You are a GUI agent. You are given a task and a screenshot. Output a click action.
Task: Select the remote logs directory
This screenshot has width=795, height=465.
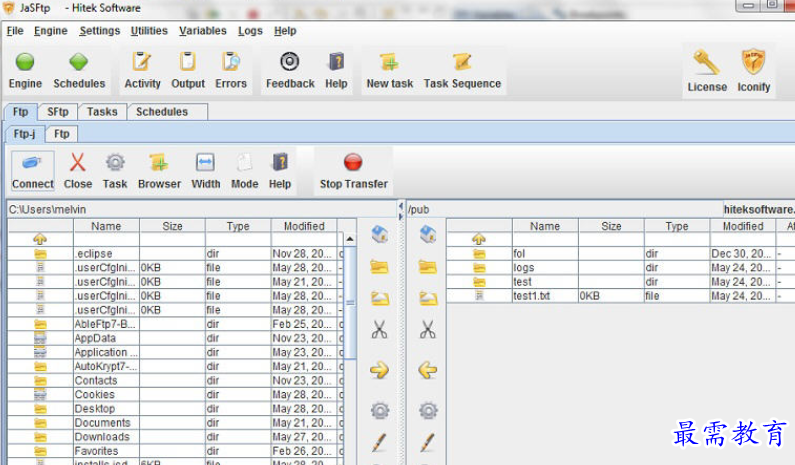(x=621, y=268)
